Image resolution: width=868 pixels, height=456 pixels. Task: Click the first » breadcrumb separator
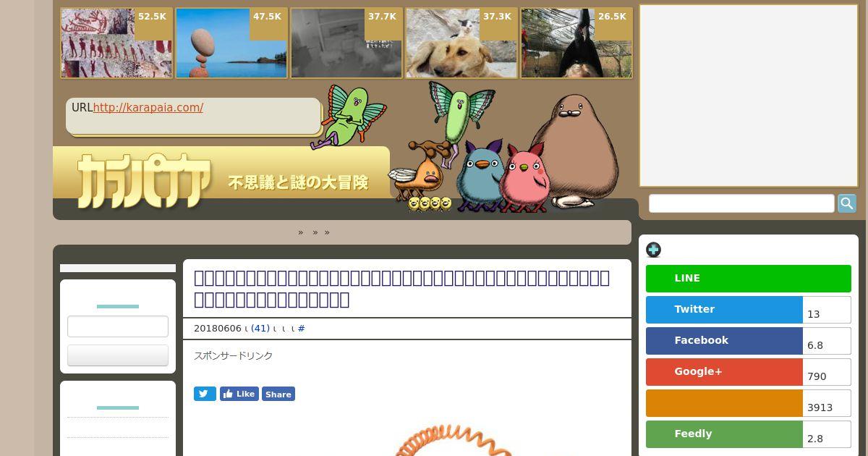(301, 232)
